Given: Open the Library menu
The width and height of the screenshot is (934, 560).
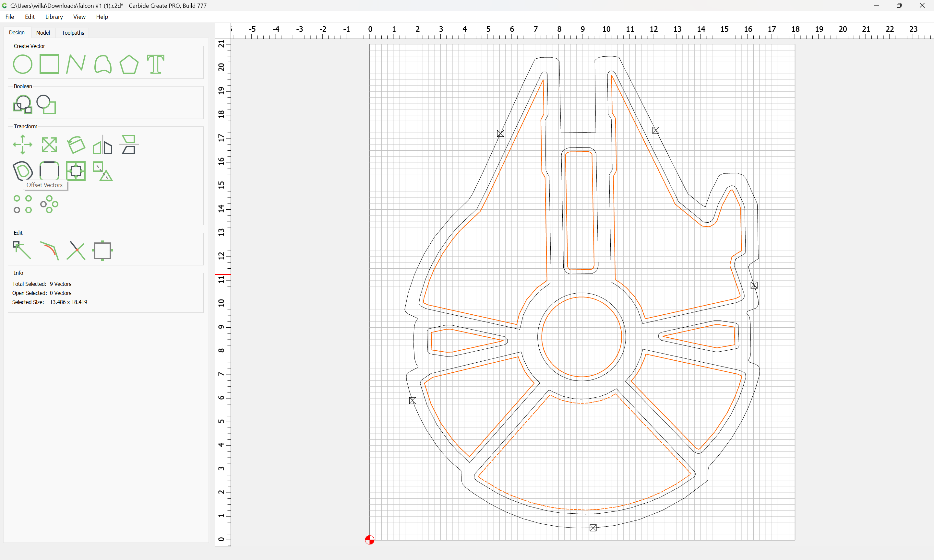Looking at the screenshot, I should point(54,17).
